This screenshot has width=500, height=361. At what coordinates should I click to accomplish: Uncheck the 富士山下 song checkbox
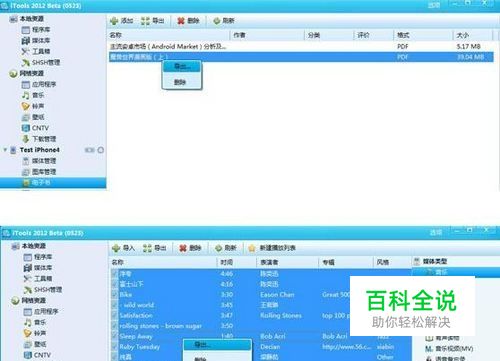point(114,284)
